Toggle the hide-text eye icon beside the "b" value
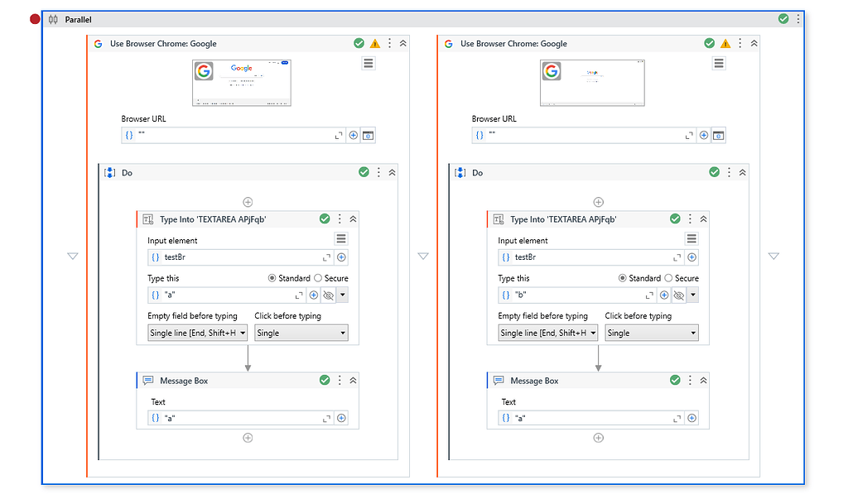The width and height of the screenshot is (848, 504). pyautogui.click(x=677, y=295)
